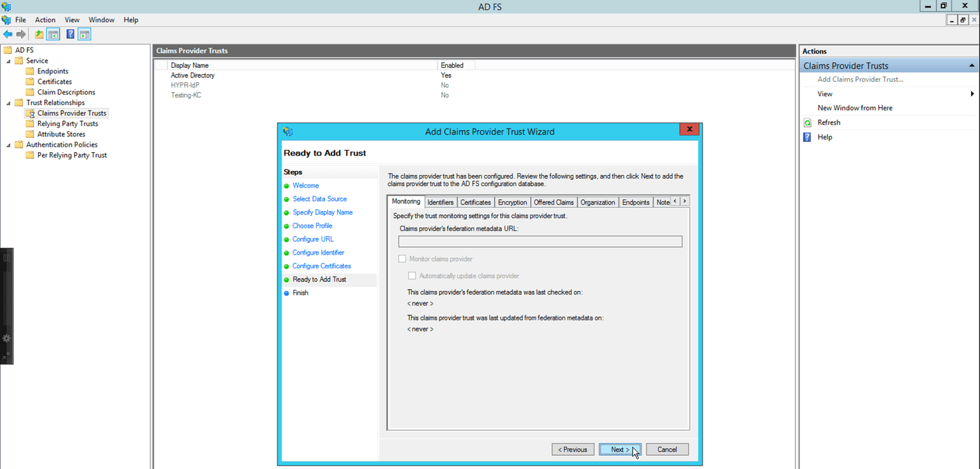Click the Refresh icon in Actions pane
This screenshot has width=980, height=469.
click(x=807, y=122)
